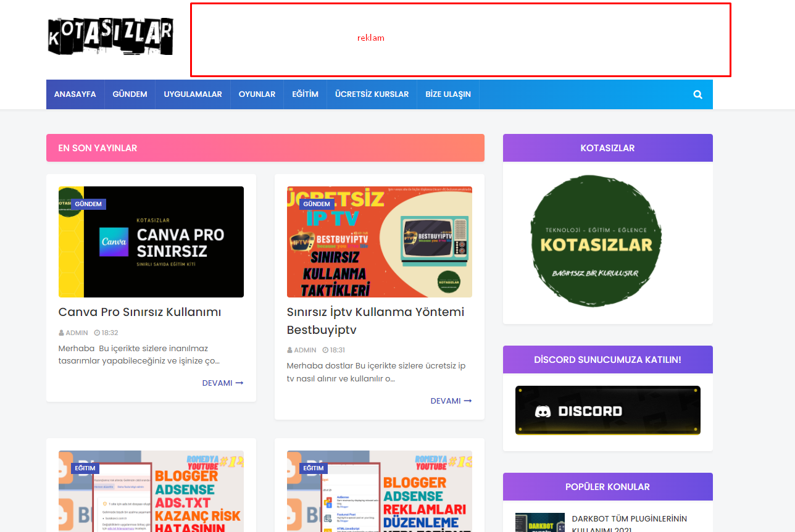The width and height of the screenshot is (795, 532).
Task: Click DEVAMI link under İptv post
Action: [x=451, y=401]
